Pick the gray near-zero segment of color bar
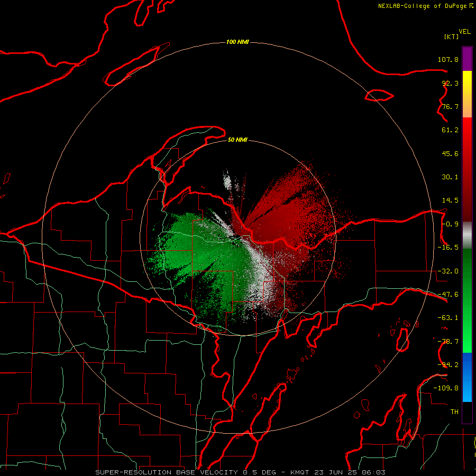 pyautogui.click(x=467, y=235)
